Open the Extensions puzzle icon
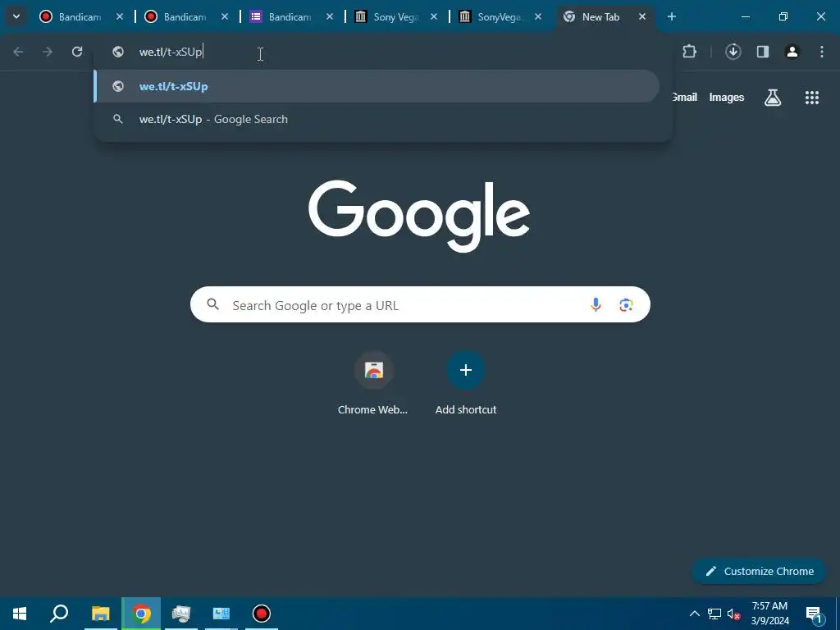 click(689, 52)
